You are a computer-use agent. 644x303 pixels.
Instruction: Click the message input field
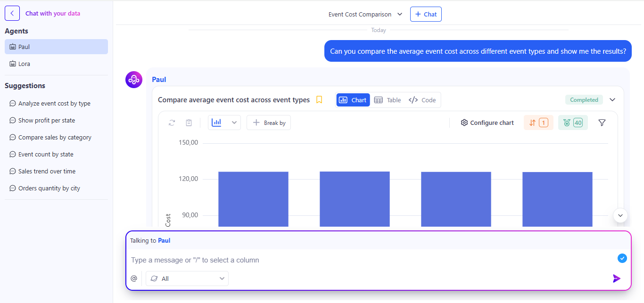[368, 260]
